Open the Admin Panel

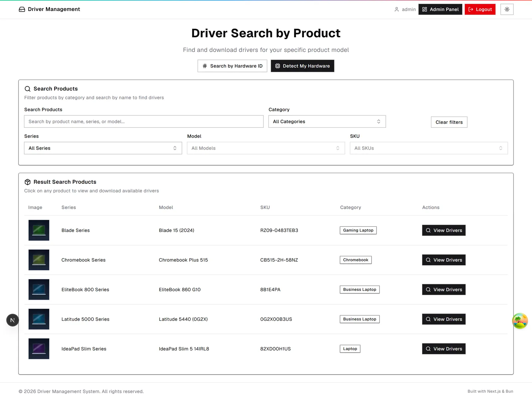(x=440, y=9)
